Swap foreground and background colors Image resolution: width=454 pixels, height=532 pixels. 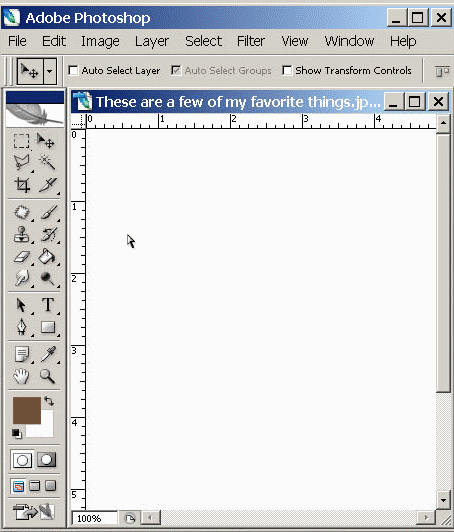point(49,401)
